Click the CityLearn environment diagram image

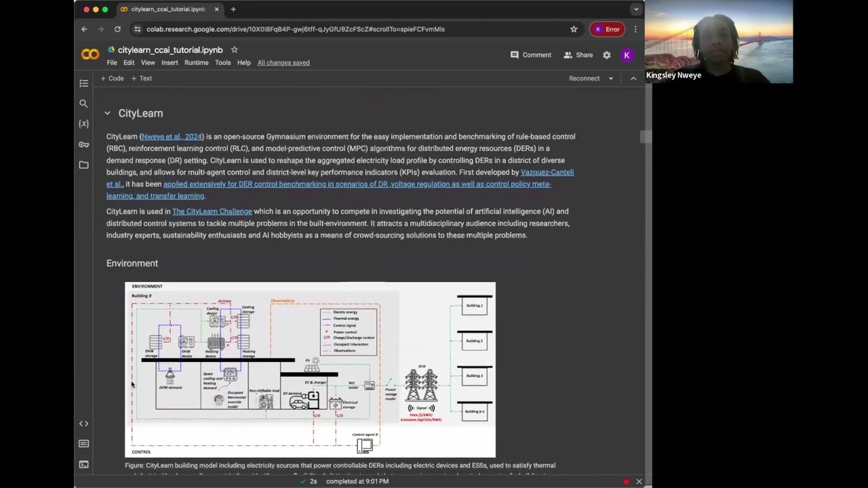click(310, 370)
